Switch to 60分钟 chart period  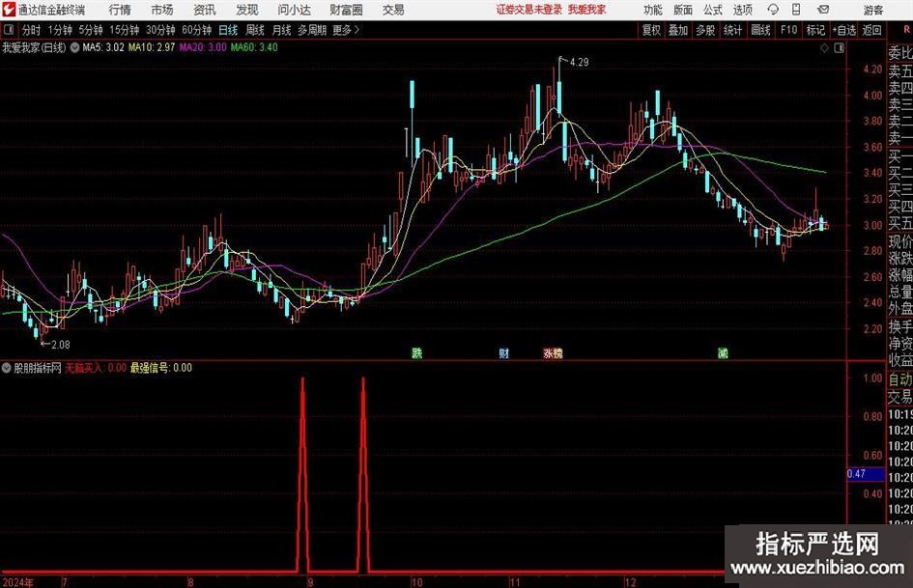(197, 30)
